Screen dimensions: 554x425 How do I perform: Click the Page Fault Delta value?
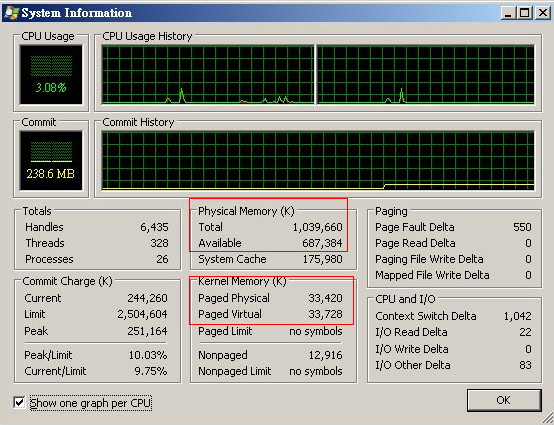tap(522, 227)
